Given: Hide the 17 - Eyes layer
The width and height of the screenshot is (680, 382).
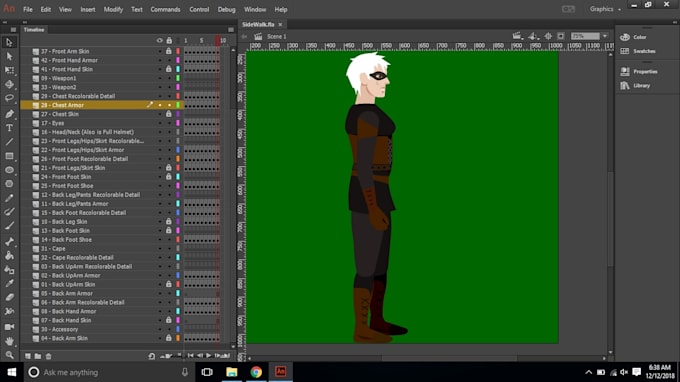Looking at the screenshot, I should click(160, 123).
